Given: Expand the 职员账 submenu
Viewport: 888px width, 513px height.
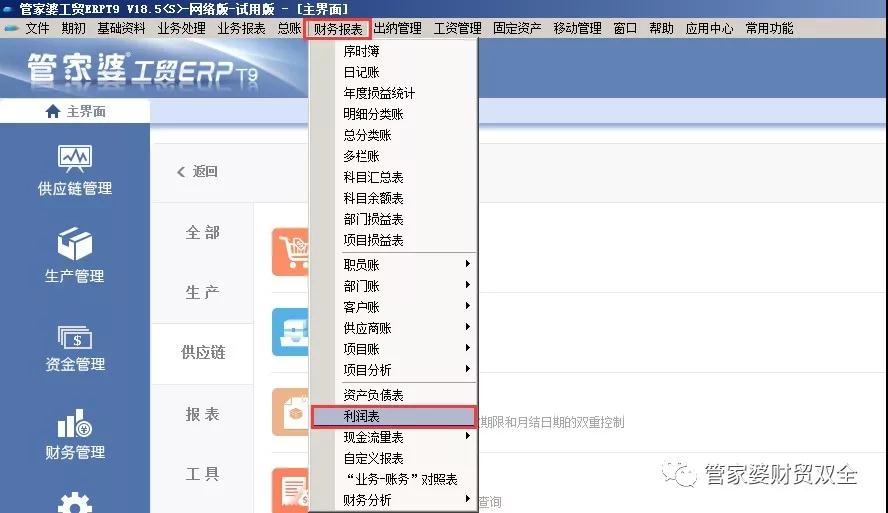Looking at the screenshot, I should pyautogui.click(x=405, y=265).
